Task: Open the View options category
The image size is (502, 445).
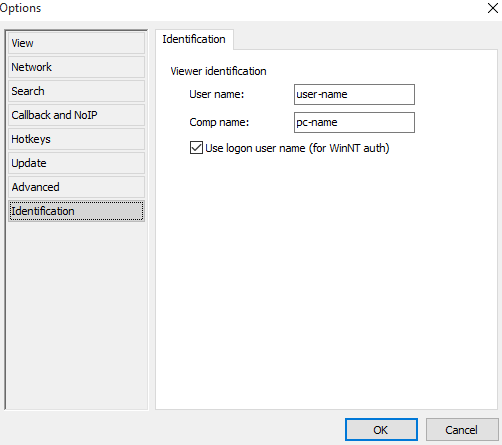Action: [x=76, y=43]
